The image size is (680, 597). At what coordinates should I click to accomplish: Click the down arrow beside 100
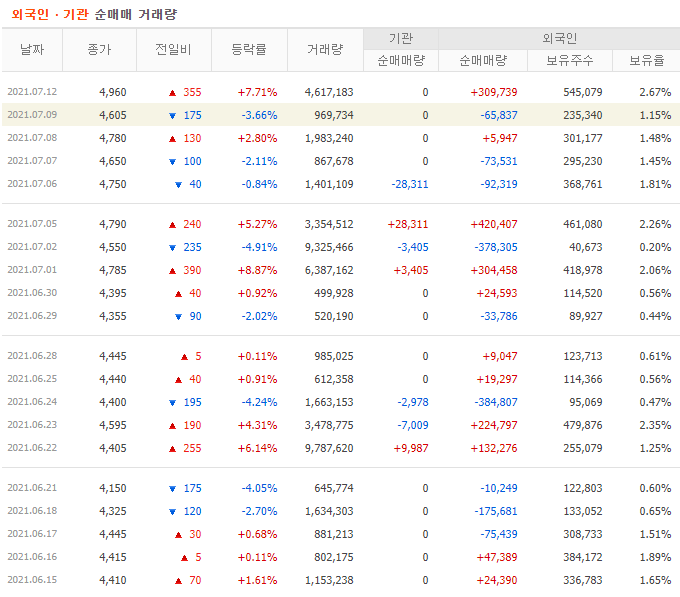point(173,162)
